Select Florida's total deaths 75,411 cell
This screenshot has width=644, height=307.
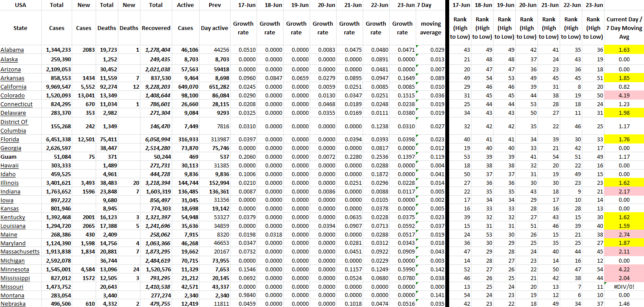click(107, 140)
